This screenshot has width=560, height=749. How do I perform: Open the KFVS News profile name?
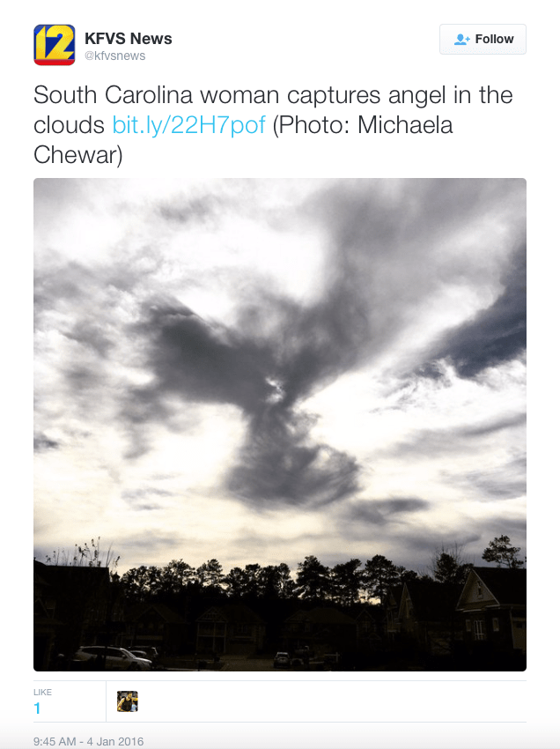tap(128, 39)
